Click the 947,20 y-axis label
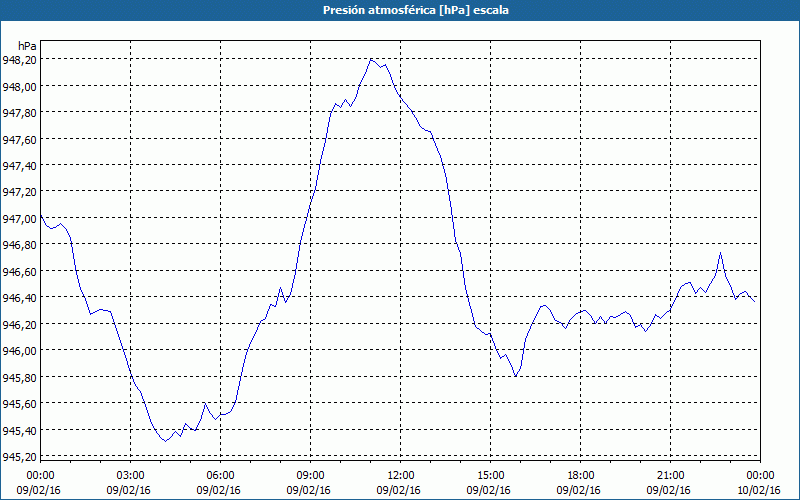The image size is (800, 500). coord(19,192)
